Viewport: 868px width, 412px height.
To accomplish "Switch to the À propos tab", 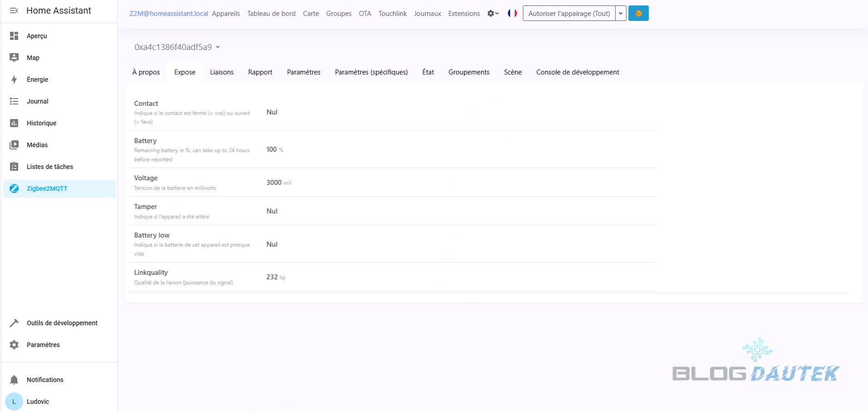I will point(146,72).
